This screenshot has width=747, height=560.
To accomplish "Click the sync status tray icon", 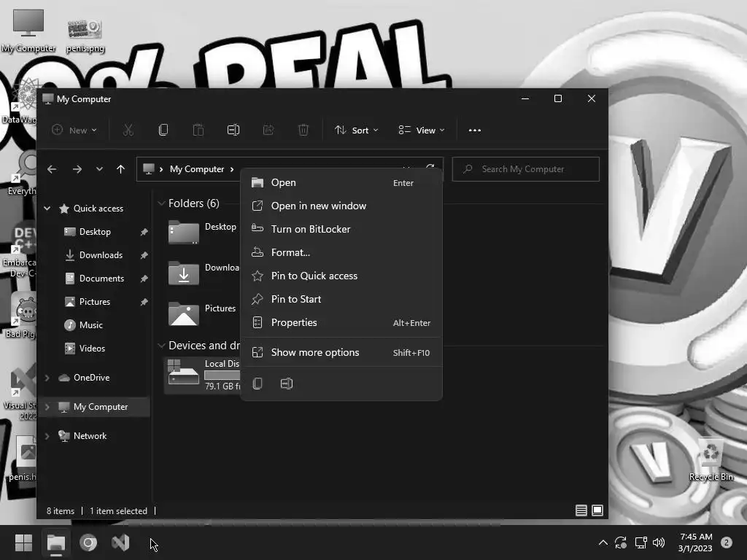I will coord(621,542).
